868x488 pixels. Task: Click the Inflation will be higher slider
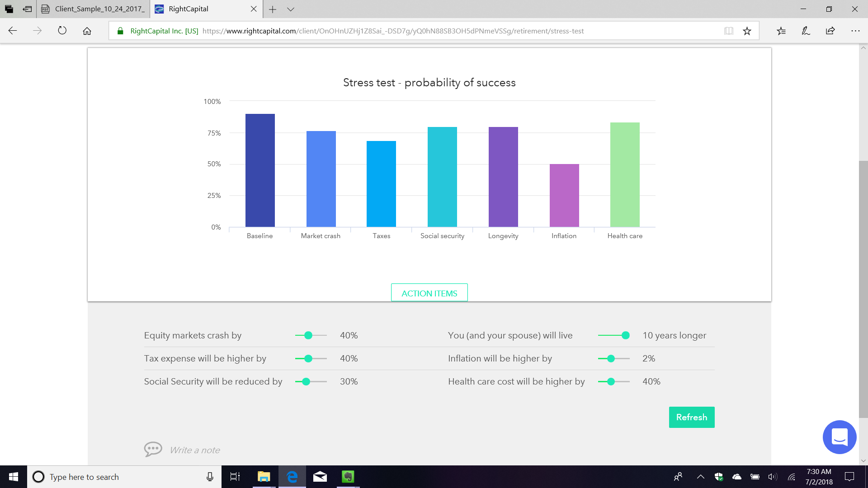(611, 358)
